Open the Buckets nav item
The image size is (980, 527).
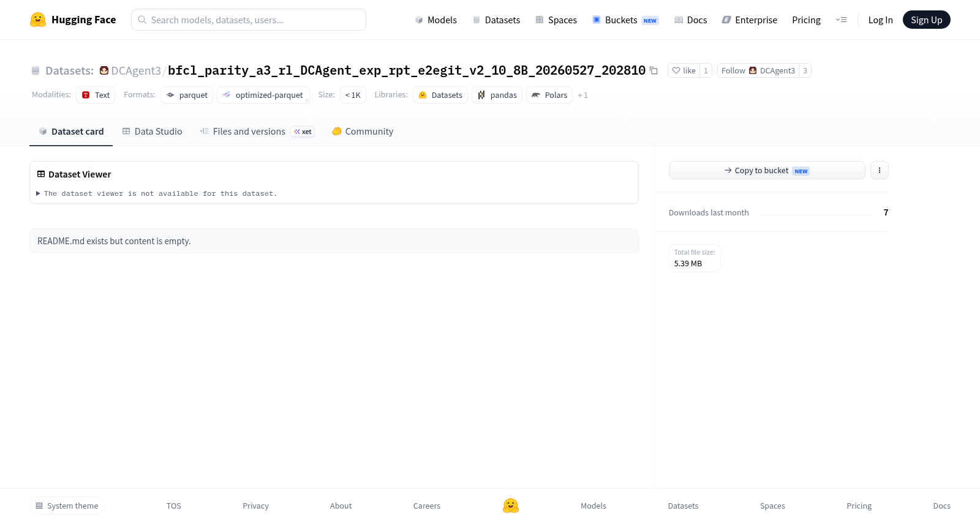625,20
